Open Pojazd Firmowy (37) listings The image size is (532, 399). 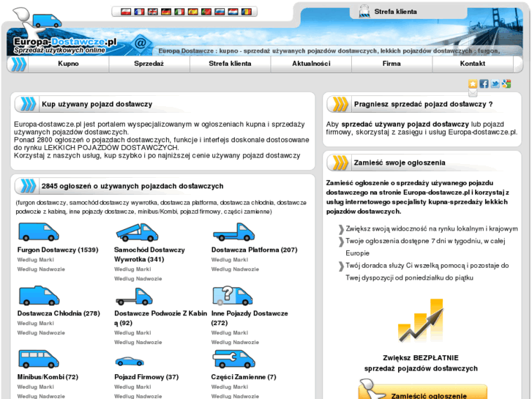[146, 377]
